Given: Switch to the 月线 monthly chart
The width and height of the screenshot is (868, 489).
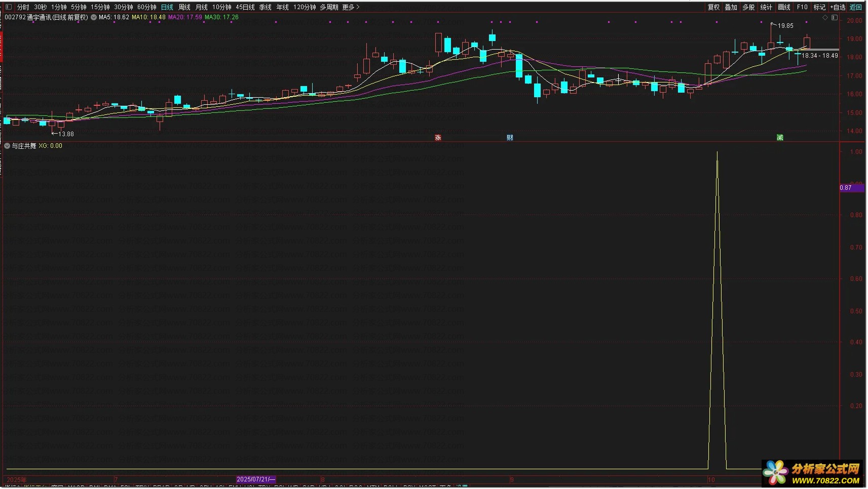Looking at the screenshot, I should pos(202,7).
